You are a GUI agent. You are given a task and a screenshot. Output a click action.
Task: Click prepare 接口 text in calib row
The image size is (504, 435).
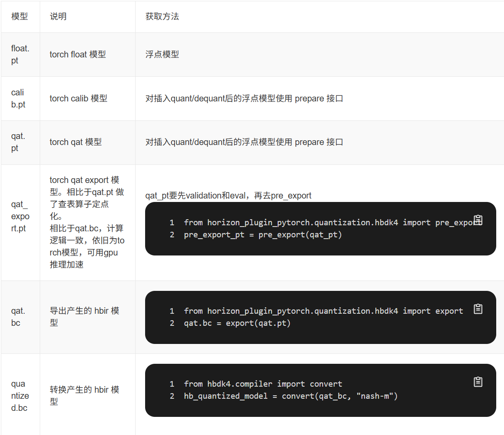[x=319, y=98]
